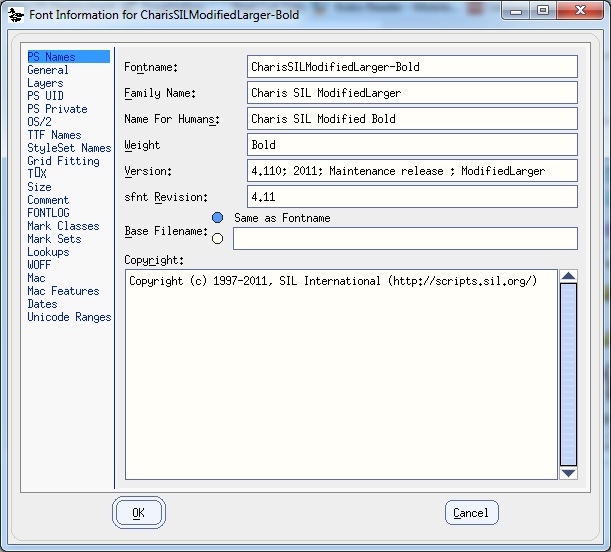Minimize the Font Information window

click(516, 11)
